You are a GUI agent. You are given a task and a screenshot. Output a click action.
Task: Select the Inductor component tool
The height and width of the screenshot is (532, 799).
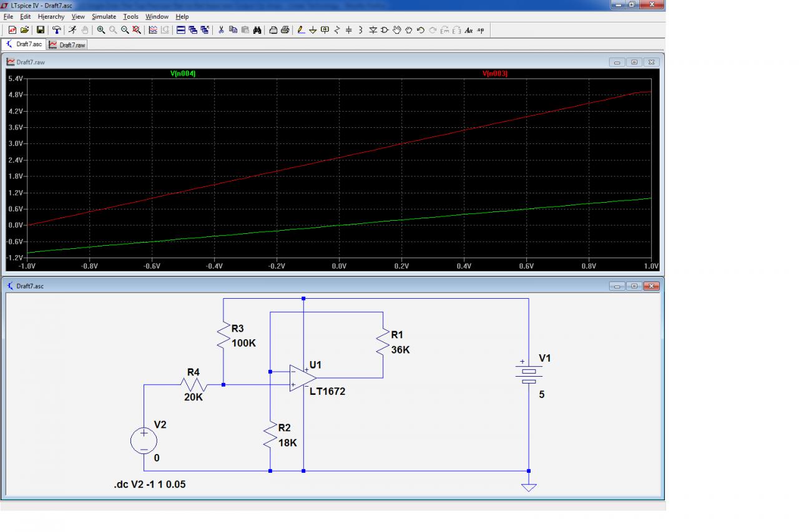click(x=361, y=30)
